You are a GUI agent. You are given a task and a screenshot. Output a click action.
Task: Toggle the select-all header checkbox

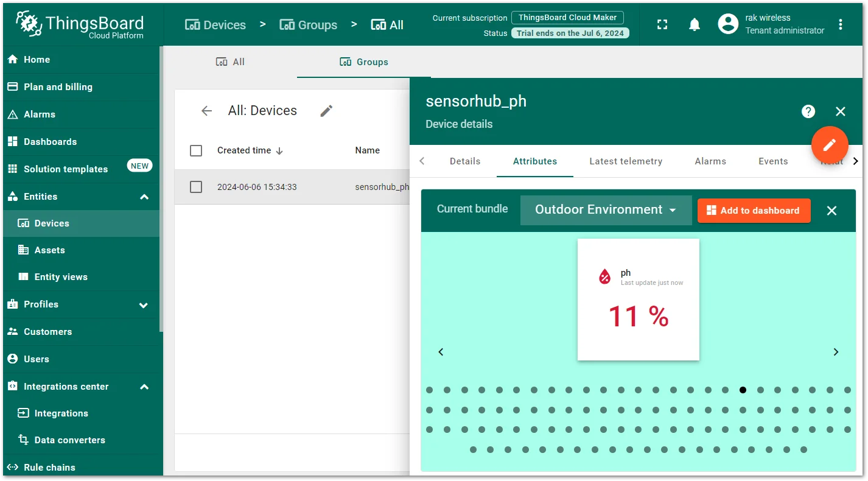pyautogui.click(x=196, y=150)
